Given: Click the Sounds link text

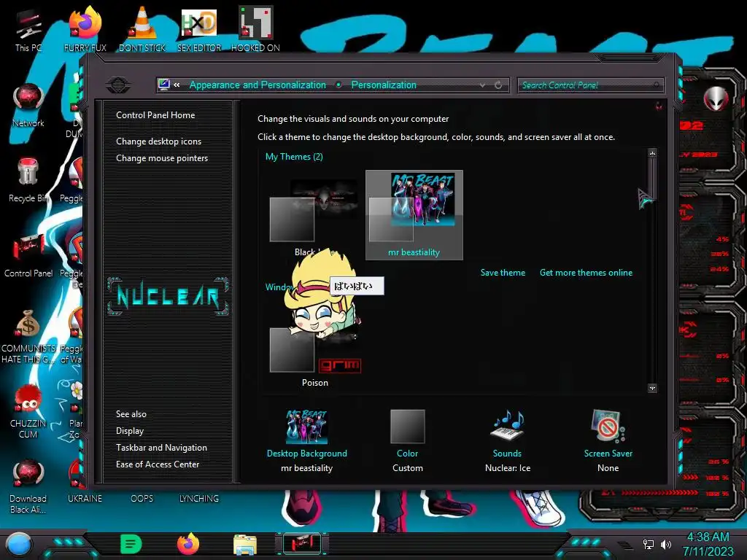Looking at the screenshot, I should point(507,454).
